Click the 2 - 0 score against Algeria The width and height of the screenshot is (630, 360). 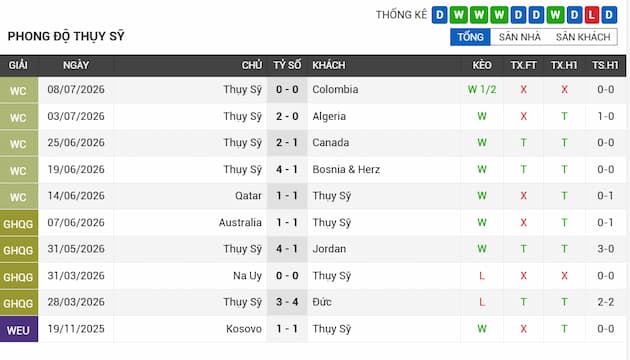pos(287,117)
